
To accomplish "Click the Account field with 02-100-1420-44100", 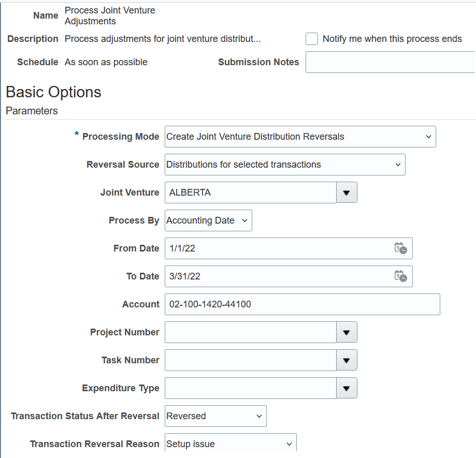I will pos(302,304).
